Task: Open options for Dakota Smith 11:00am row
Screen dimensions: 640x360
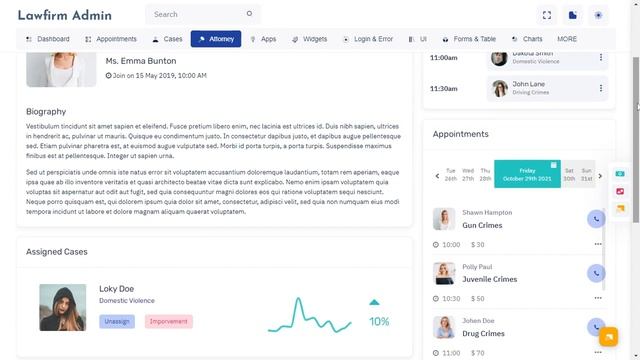Action: pos(600,58)
